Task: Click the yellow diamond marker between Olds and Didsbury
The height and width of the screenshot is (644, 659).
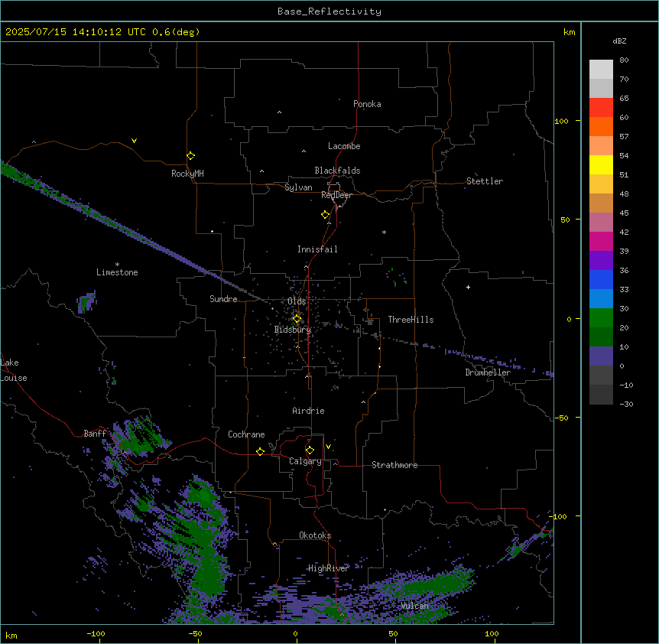Action: tap(297, 319)
